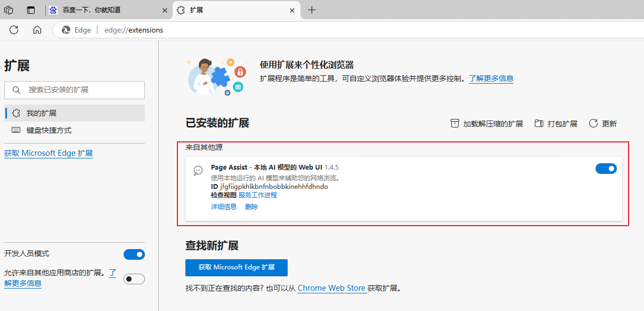This screenshot has height=311, width=644.
Task: Click the puzzle icon beside 我的扩展
Action: coord(16,113)
